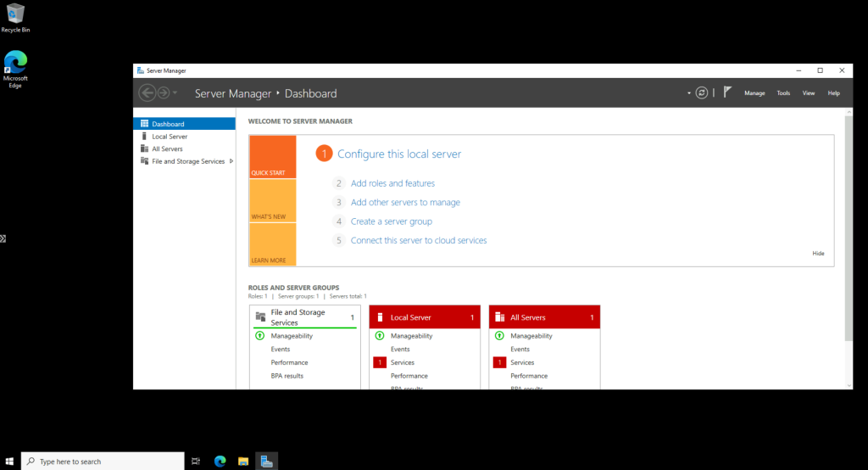The height and width of the screenshot is (470, 868).
Task: Click the All Servers tile icon
Action: 499,317
